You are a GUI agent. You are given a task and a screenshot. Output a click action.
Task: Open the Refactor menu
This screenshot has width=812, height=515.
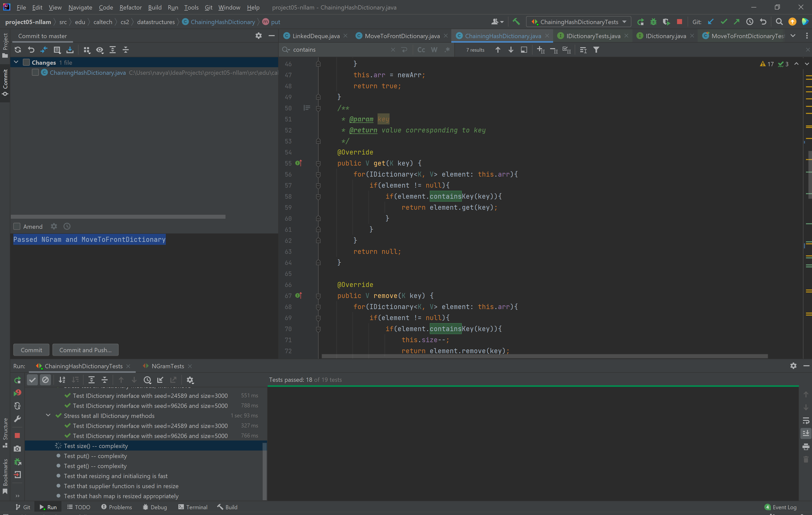[130, 8]
